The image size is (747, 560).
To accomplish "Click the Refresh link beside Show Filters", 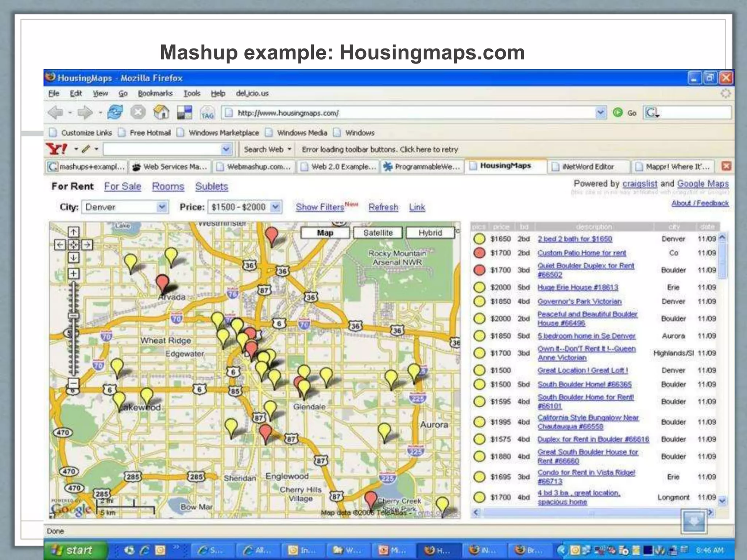I will click(x=383, y=207).
